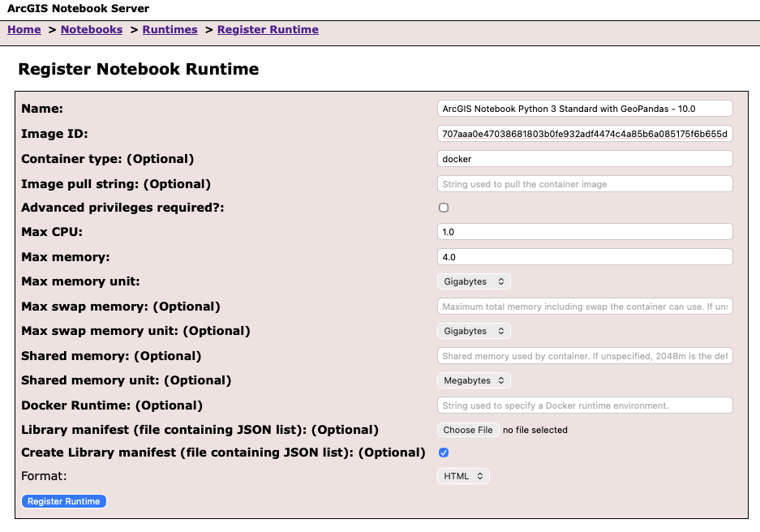Uncheck the Create Library manifest checkbox
This screenshot has width=760, height=532.
point(444,453)
